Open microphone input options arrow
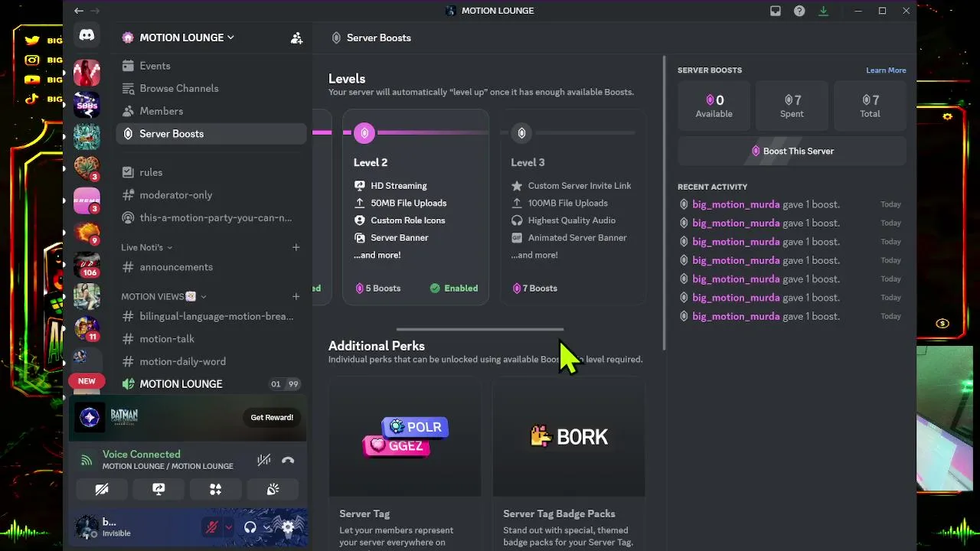This screenshot has height=551, width=980. coord(228,527)
